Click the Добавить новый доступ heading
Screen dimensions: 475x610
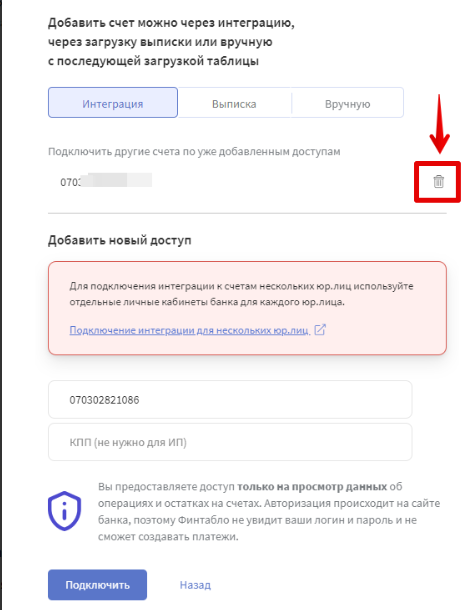coord(119,240)
